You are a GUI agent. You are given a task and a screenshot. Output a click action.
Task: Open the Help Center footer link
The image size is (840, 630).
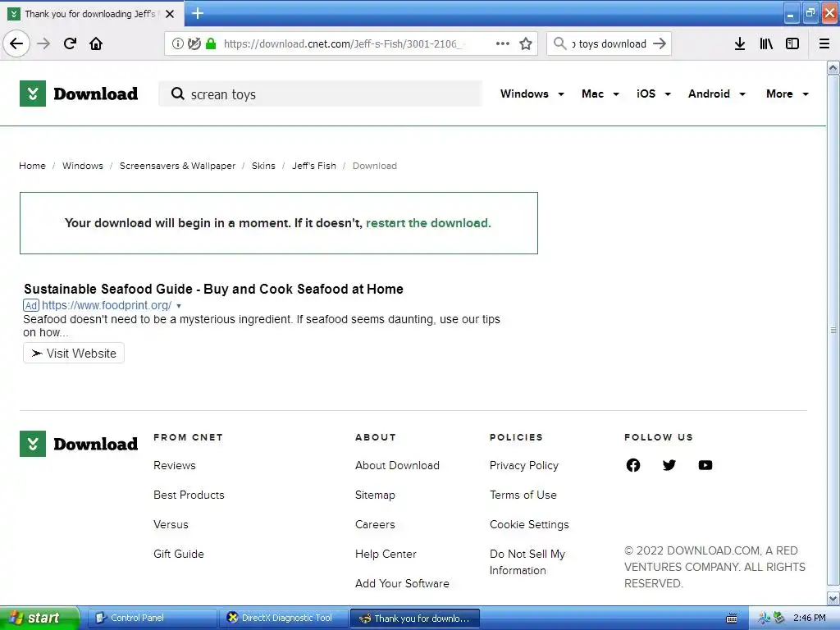[386, 554]
